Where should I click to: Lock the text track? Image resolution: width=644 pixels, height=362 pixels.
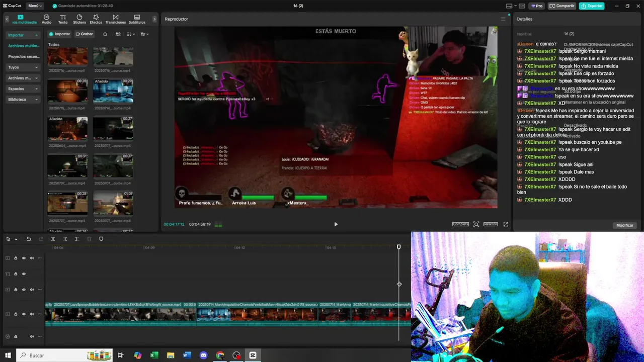pos(16,274)
